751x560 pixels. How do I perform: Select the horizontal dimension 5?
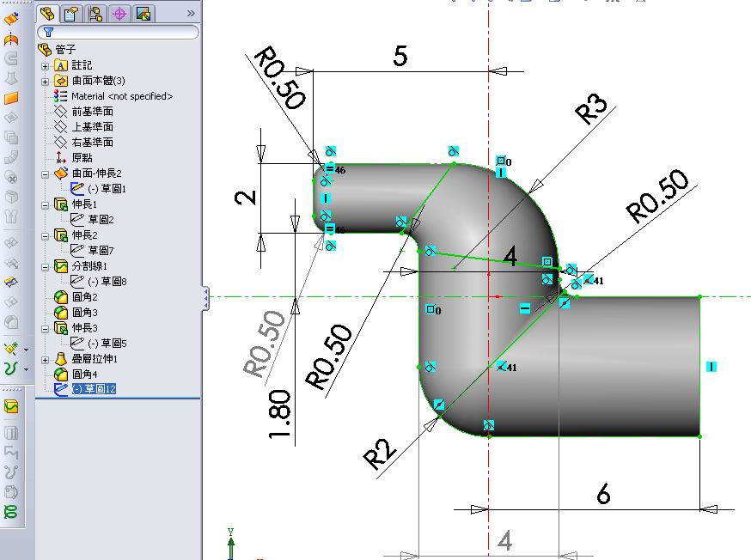400,56
